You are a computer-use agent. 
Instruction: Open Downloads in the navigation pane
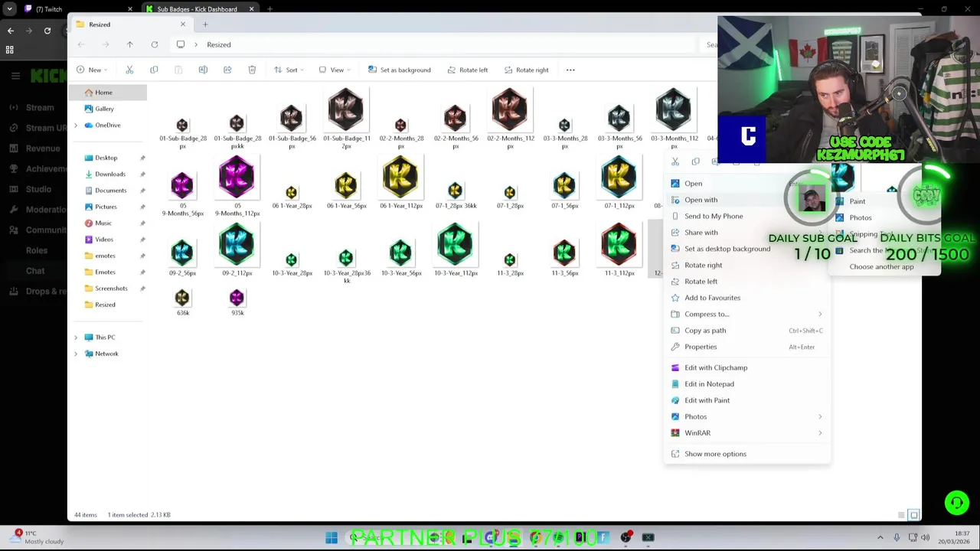coord(109,174)
